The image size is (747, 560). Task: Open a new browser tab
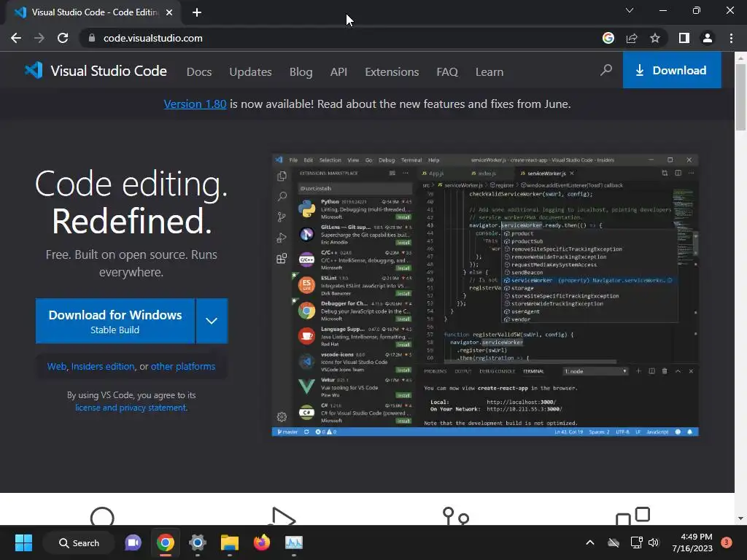point(197,12)
